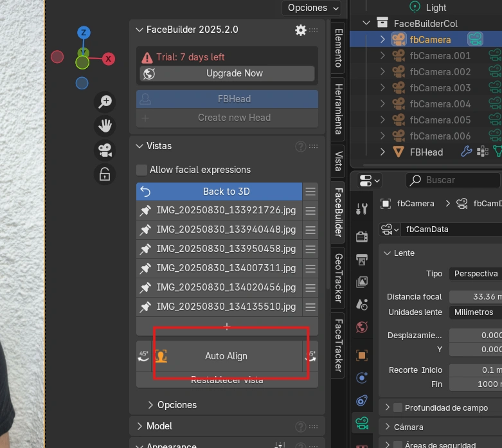
Task: Open the Unidades lente Milímetros dropdown
Action: (x=476, y=312)
